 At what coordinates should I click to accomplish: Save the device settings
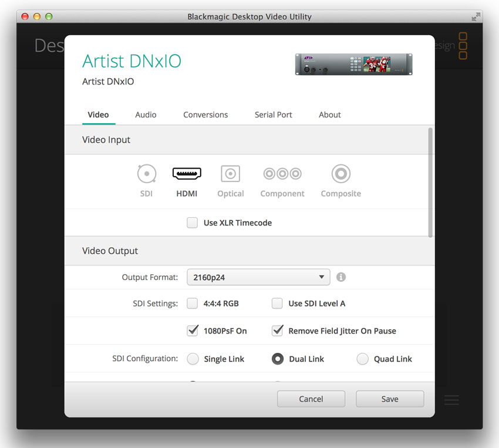coord(390,399)
